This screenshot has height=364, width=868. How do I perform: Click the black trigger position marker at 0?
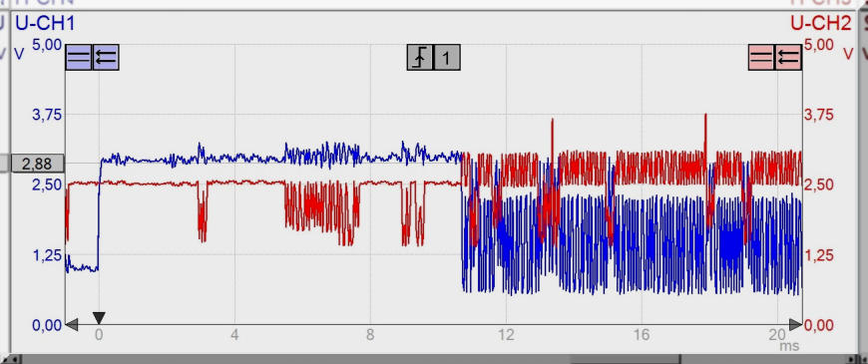(99, 318)
